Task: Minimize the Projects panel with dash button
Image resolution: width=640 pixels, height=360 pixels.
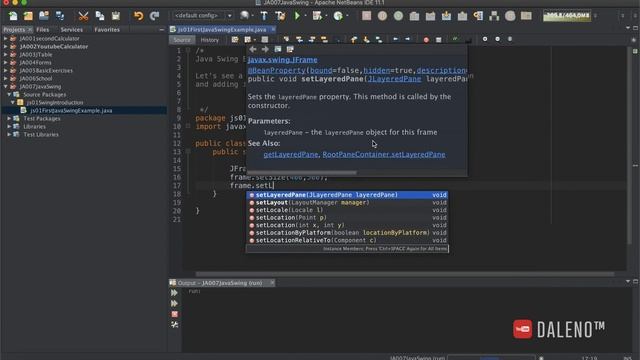Action: pos(162,30)
